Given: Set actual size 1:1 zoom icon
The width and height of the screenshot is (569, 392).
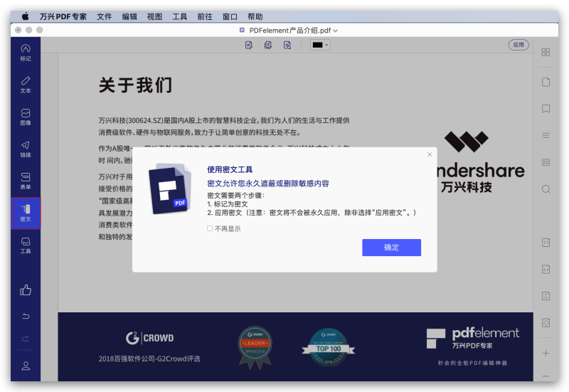Looking at the screenshot, I should click(546, 243).
